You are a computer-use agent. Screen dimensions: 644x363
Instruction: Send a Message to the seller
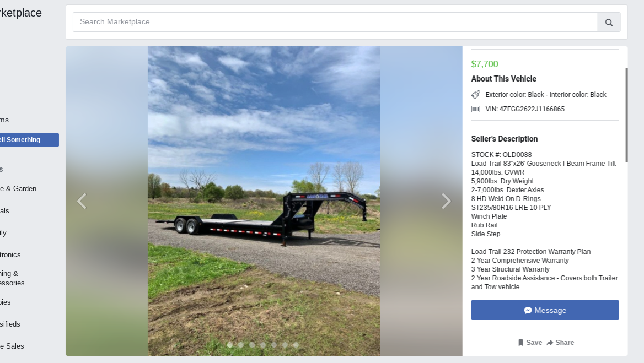pos(545,310)
